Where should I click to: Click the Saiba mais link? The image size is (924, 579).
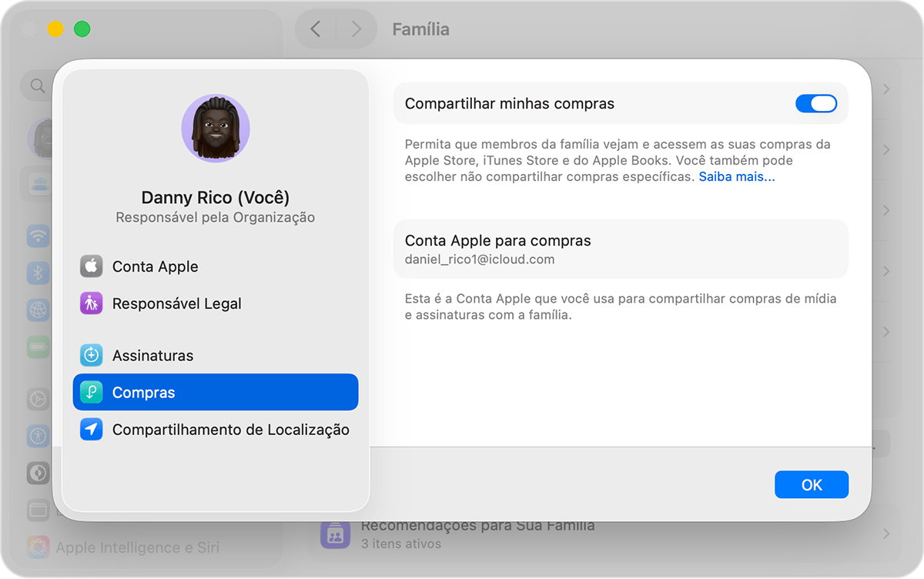(x=735, y=176)
